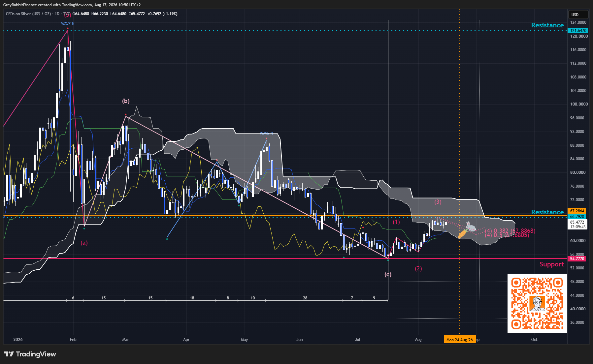Select the (c) wave label

(x=388, y=274)
